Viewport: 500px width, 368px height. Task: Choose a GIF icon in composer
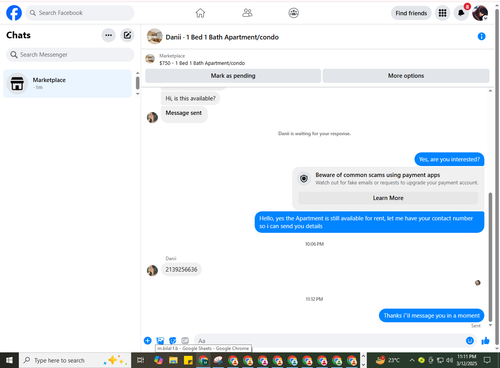pos(185,340)
